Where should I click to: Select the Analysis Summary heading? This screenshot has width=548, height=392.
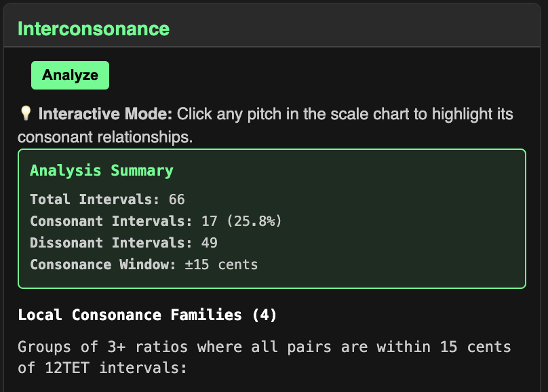(102, 171)
